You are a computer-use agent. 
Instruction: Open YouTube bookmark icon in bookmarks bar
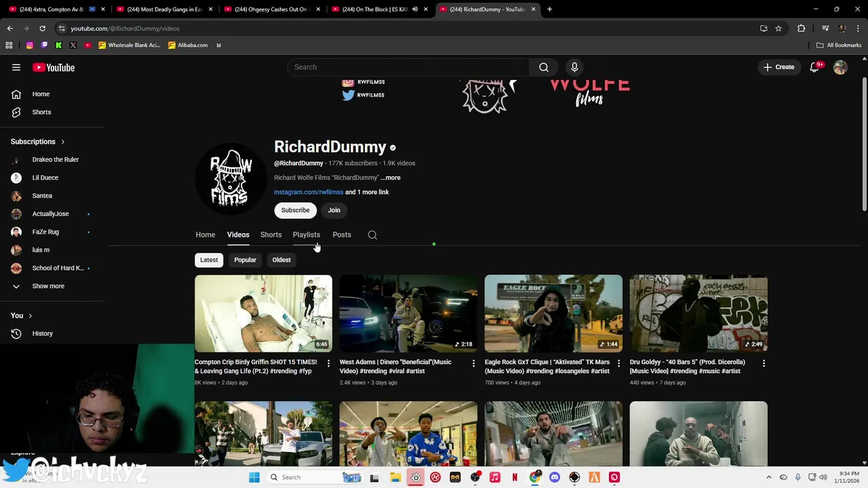click(x=87, y=45)
